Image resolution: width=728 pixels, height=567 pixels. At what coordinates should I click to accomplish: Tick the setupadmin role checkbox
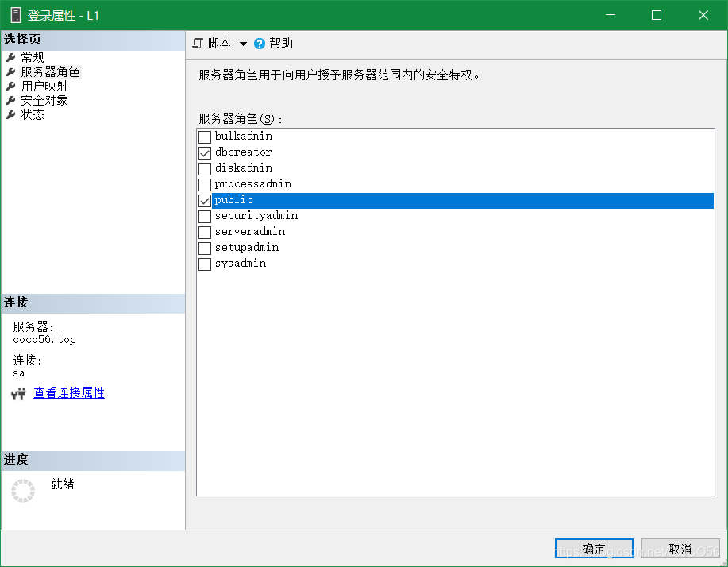point(205,248)
